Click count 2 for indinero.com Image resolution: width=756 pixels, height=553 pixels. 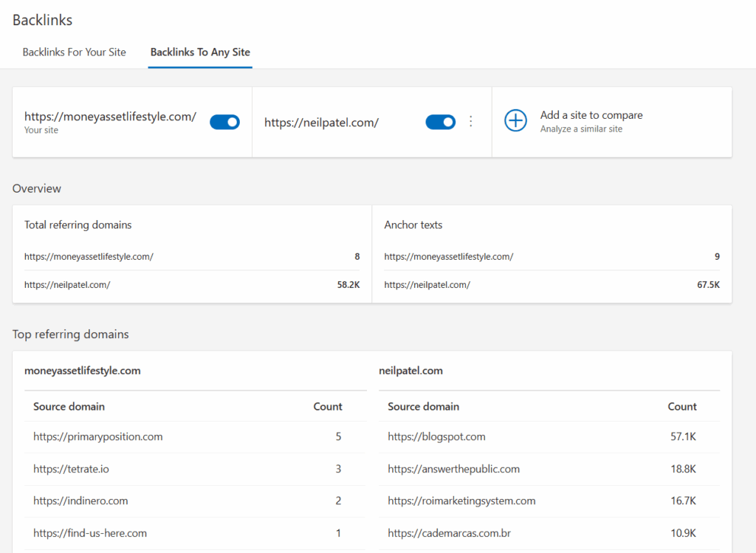tap(338, 501)
